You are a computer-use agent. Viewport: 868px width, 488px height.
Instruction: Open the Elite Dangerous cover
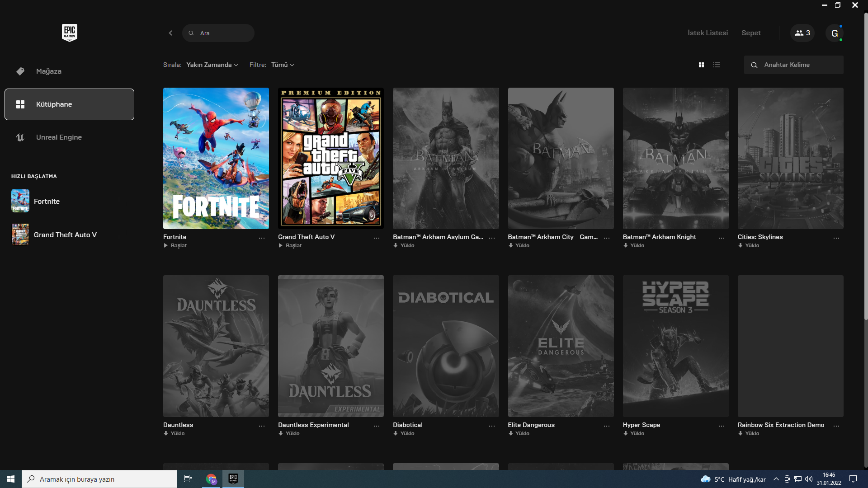coord(561,346)
